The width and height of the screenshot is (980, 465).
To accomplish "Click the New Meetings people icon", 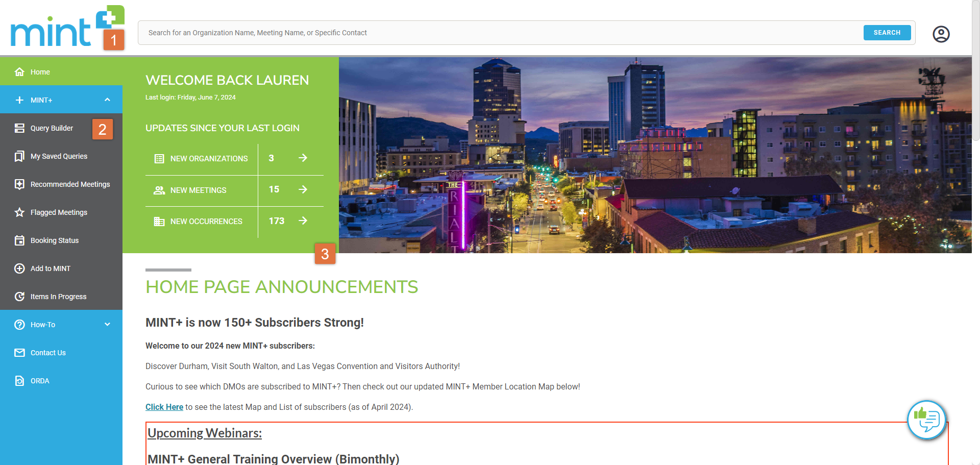I will click(x=159, y=190).
